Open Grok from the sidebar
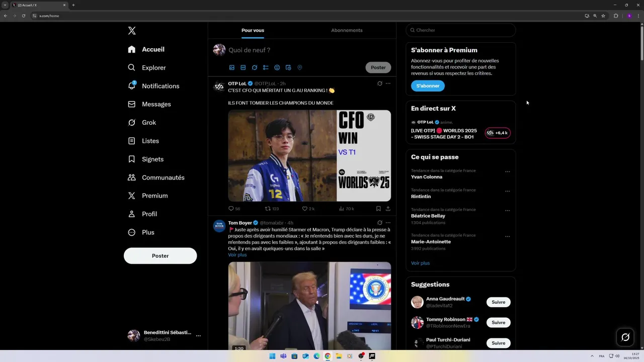The image size is (644, 362). [x=142, y=123]
